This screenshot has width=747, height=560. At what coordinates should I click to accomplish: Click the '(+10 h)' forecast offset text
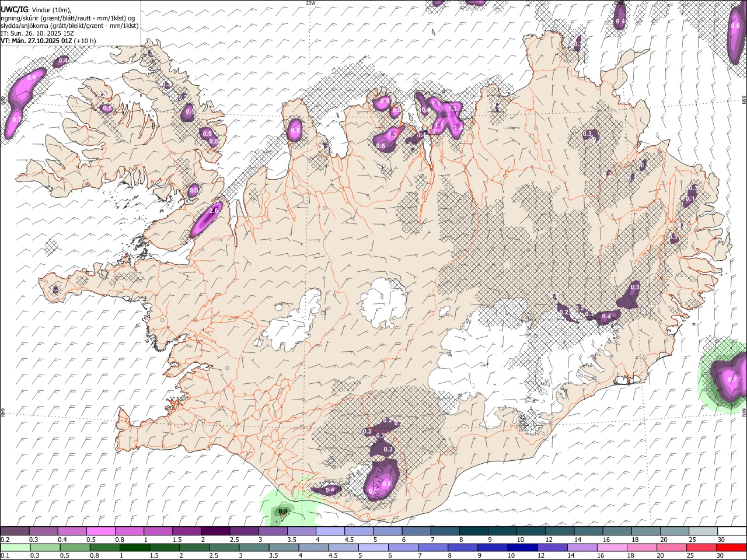click(x=85, y=41)
